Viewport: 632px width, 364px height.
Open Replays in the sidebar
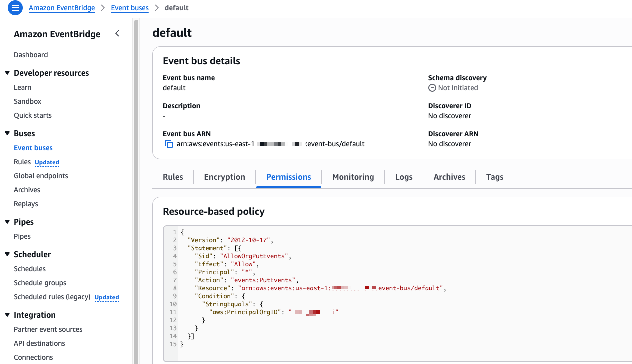[26, 204]
